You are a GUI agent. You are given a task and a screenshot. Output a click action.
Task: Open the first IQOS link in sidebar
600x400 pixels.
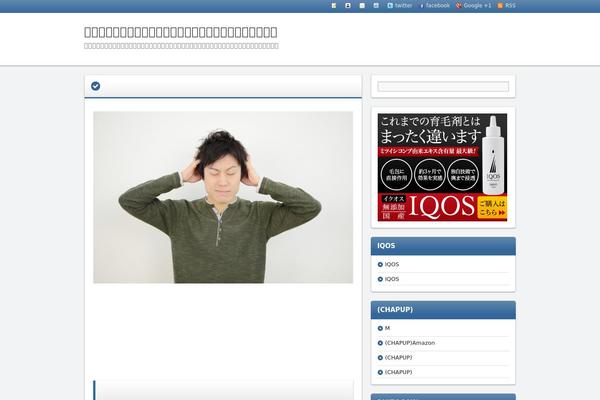(392, 264)
